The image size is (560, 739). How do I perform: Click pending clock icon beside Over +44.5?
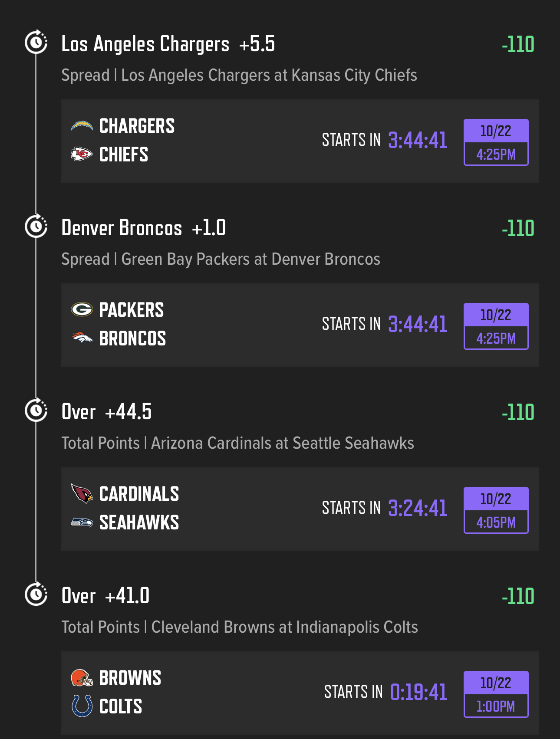click(x=36, y=410)
